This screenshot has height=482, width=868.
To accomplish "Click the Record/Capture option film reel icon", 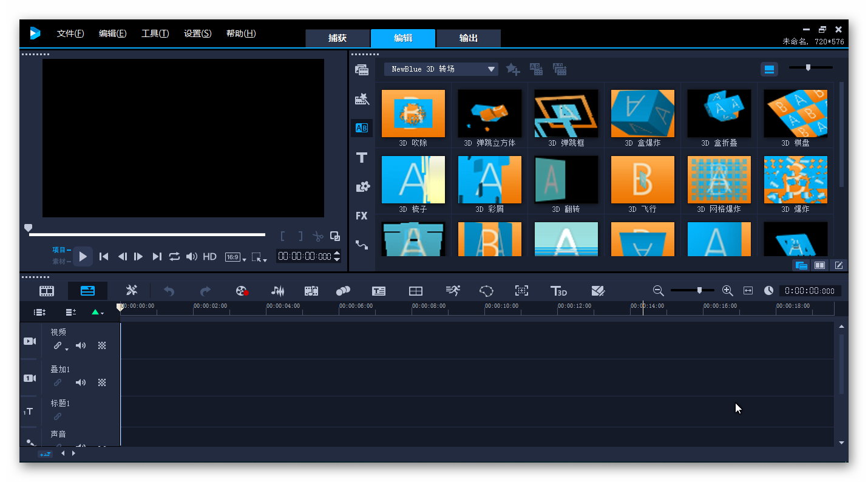I will tap(242, 291).
